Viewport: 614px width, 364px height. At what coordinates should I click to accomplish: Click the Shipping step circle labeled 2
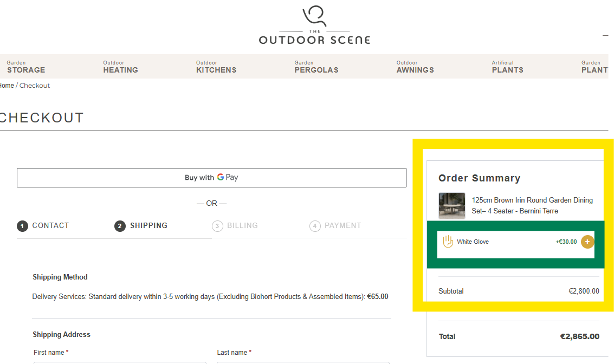pyautogui.click(x=120, y=226)
